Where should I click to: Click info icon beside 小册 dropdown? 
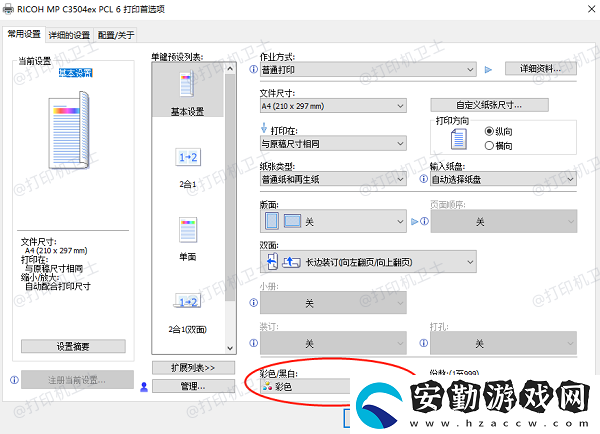click(253, 303)
